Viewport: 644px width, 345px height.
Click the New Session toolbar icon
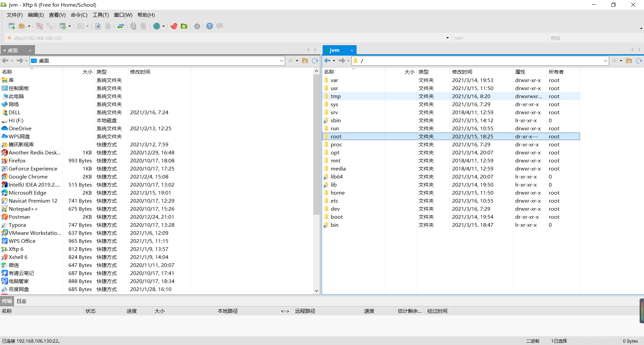[12, 26]
